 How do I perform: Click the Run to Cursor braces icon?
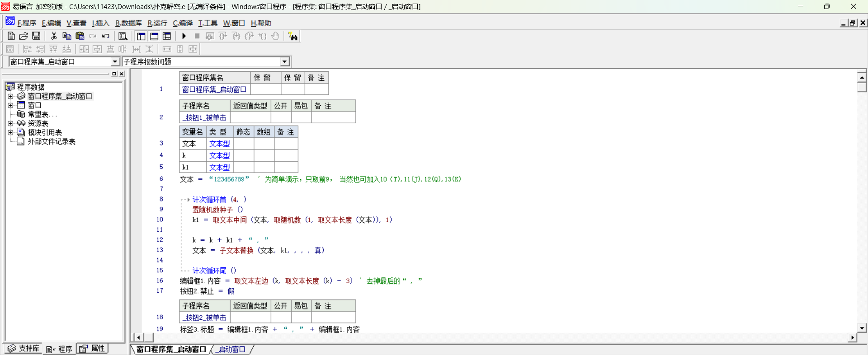262,36
